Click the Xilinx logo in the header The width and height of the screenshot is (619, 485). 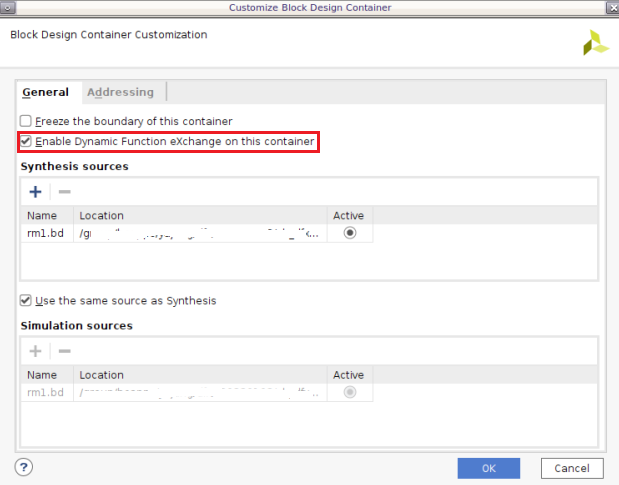(596, 43)
